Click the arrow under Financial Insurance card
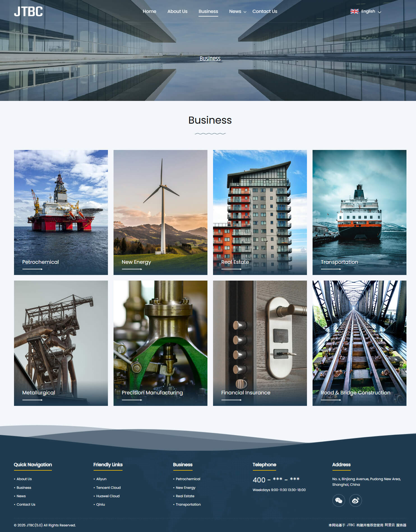 232,400
